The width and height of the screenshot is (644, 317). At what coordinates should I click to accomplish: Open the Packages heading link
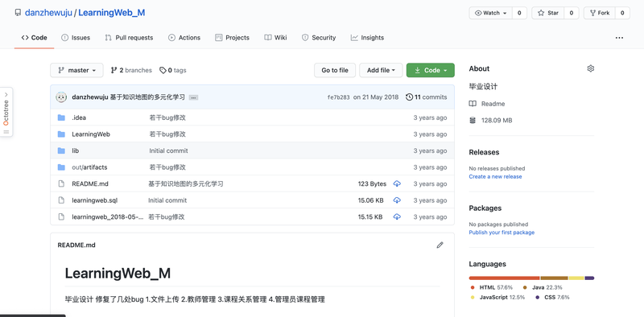click(485, 208)
